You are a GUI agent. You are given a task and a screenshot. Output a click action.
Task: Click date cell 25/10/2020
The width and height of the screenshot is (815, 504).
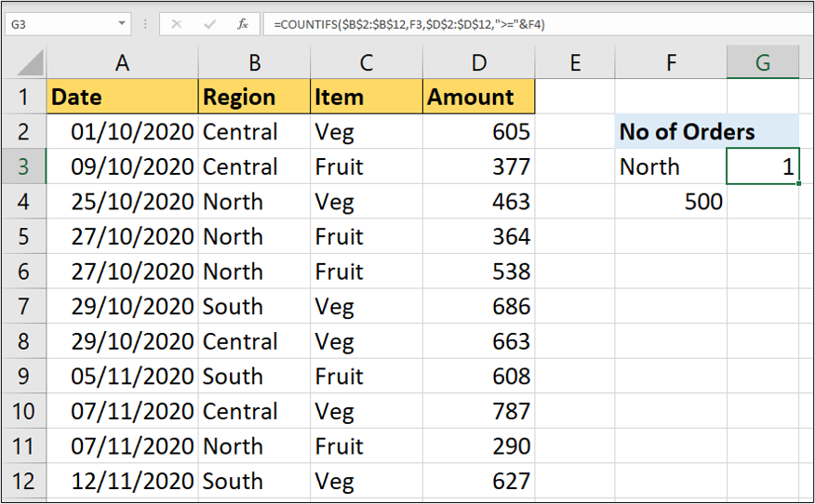pyautogui.click(x=122, y=202)
